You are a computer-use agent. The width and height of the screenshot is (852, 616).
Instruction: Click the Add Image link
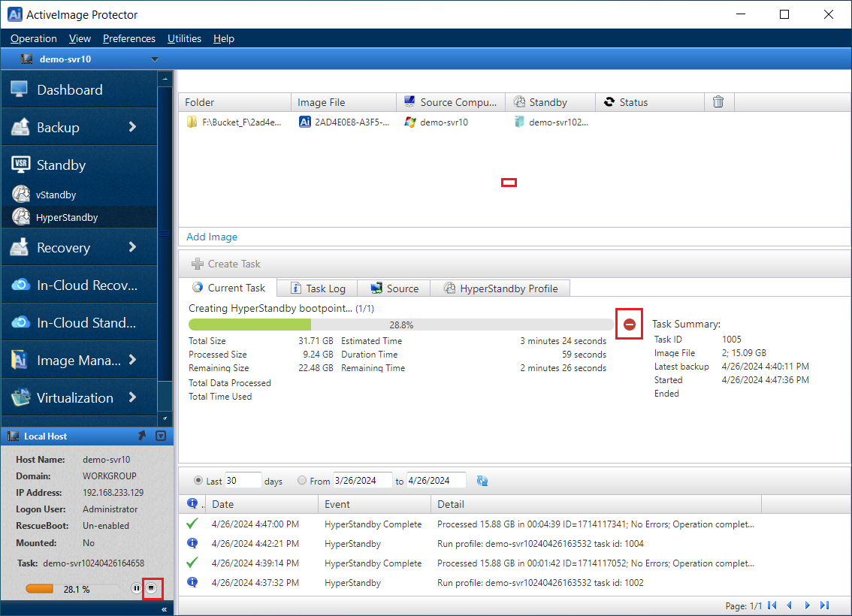(212, 237)
